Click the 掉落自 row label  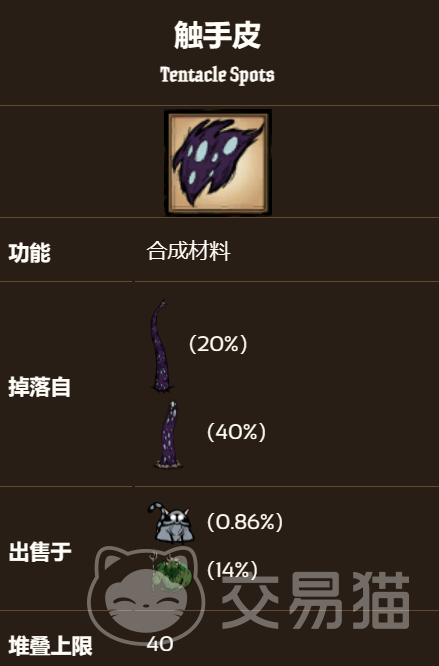[39, 387]
